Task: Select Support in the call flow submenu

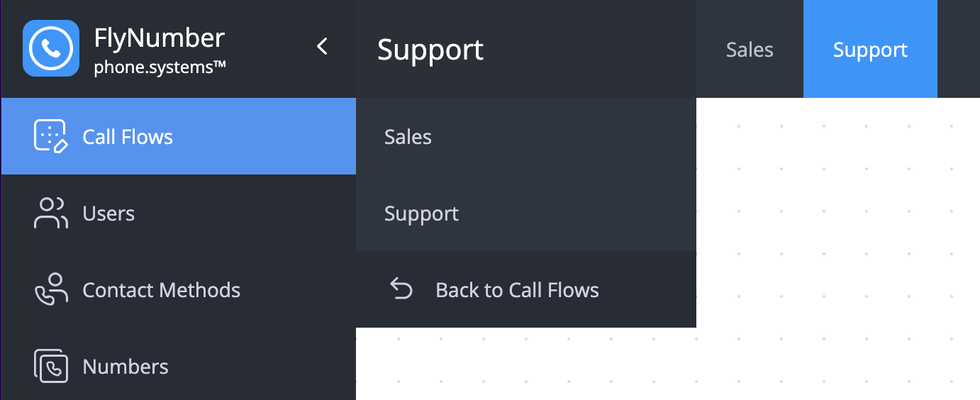Action: click(421, 213)
